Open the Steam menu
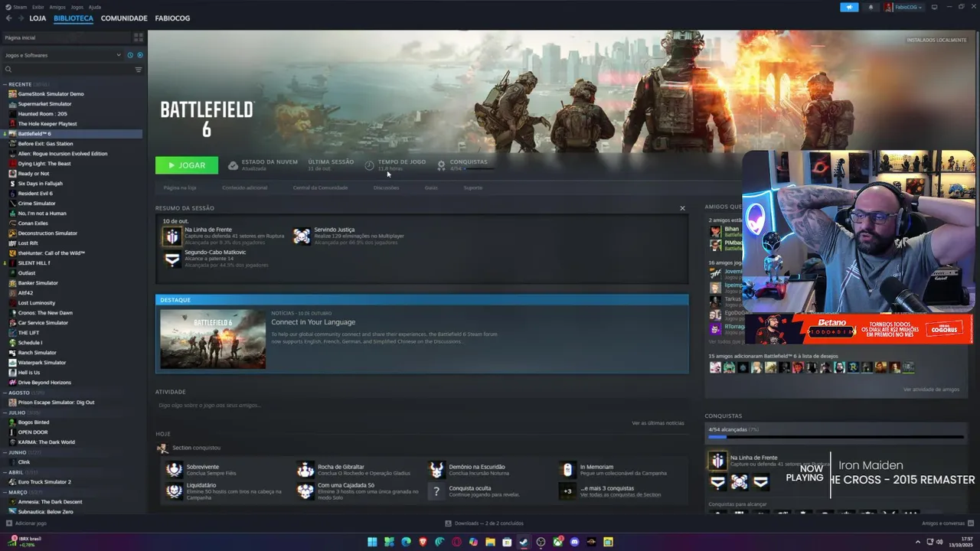 pyautogui.click(x=19, y=7)
